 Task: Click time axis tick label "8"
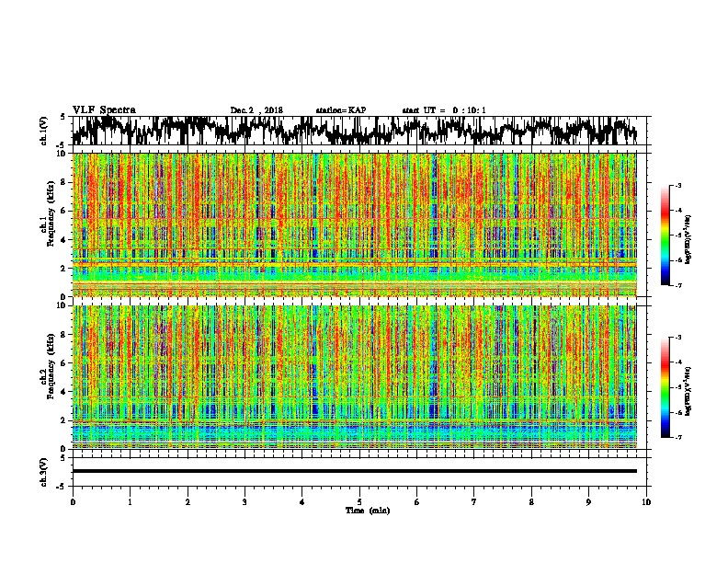tap(531, 502)
